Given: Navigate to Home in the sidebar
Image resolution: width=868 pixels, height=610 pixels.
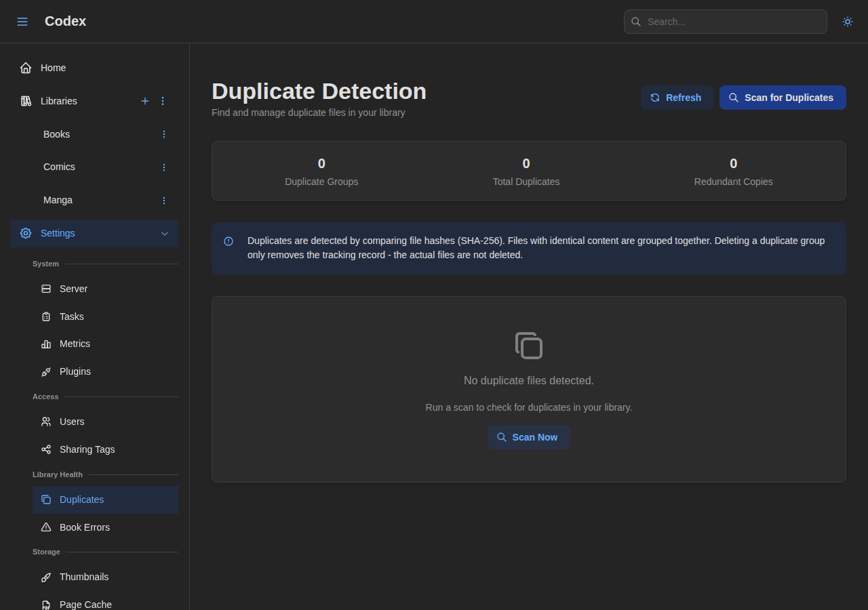Looking at the screenshot, I should (x=53, y=68).
